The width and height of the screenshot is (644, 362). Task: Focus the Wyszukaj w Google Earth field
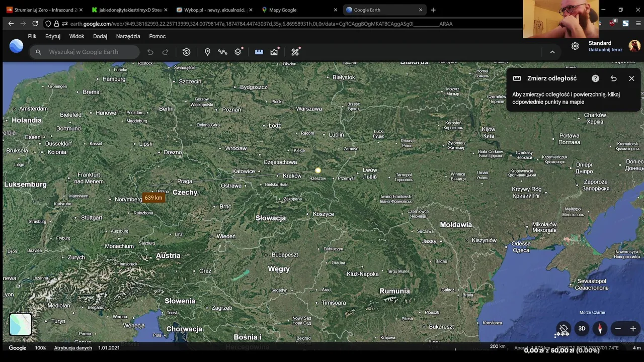click(x=84, y=52)
